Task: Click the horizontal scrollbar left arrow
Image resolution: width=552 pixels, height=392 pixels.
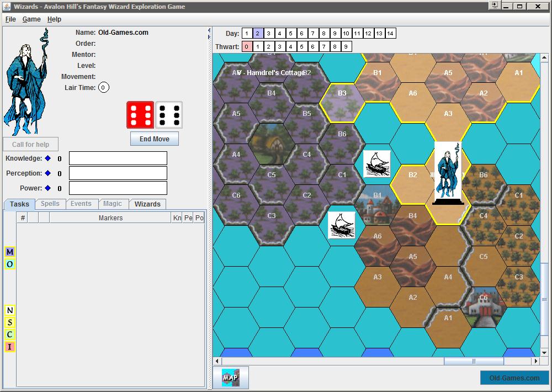Action: coord(217,361)
